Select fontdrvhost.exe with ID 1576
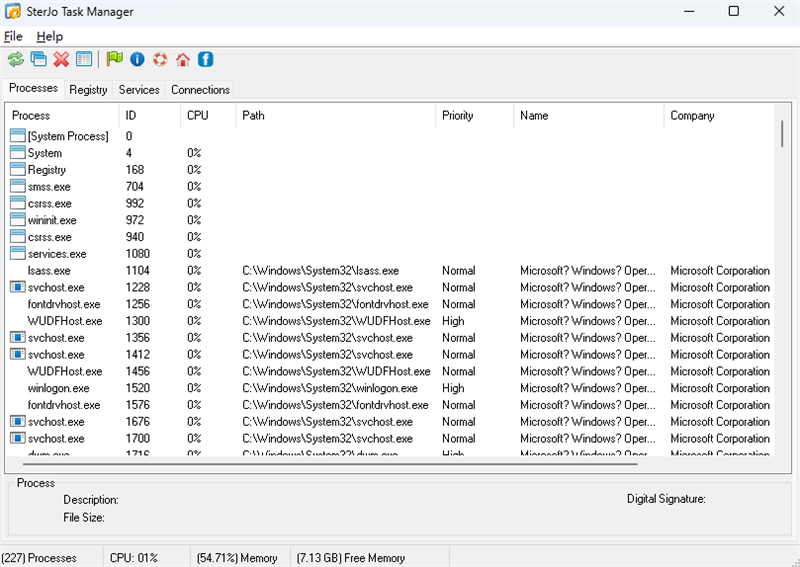Image resolution: width=800 pixels, height=567 pixels. 390,405
